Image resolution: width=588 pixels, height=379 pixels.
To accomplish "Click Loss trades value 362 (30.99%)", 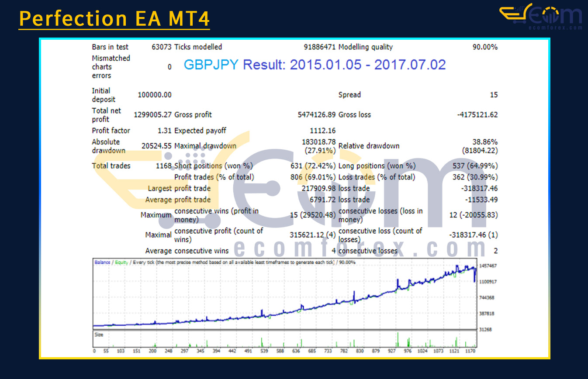I will tap(475, 177).
